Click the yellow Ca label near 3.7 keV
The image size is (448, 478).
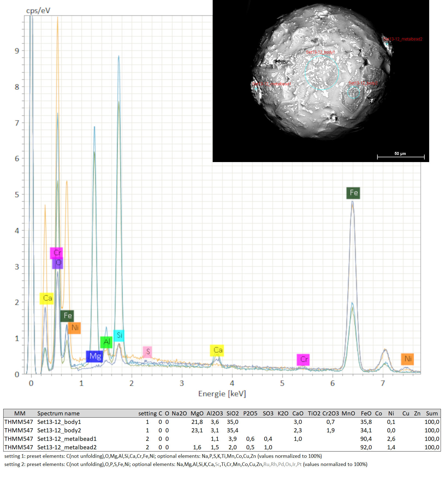coord(217,350)
